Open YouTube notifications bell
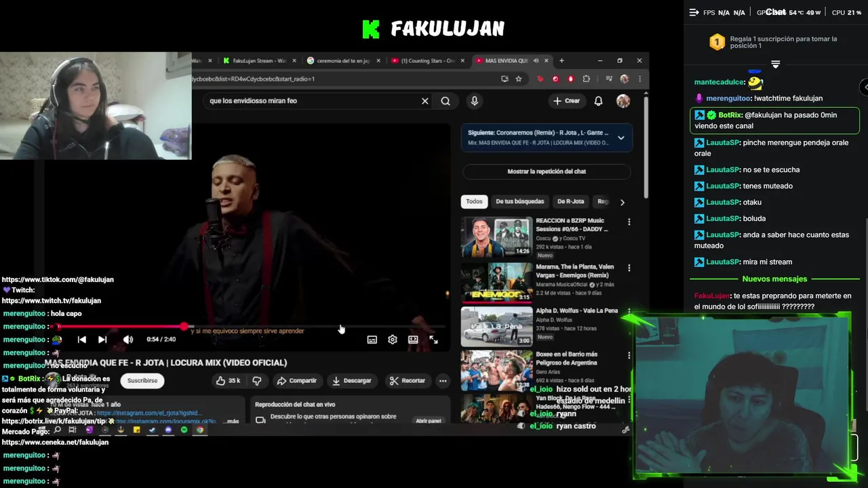This screenshot has width=868, height=488. tap(598, 101)
